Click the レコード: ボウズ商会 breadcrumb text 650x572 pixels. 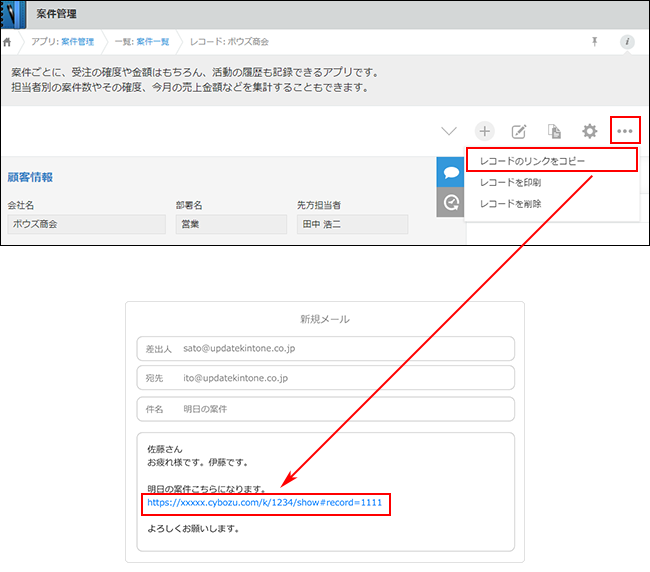pyautogui.click(x=229, y=41)
